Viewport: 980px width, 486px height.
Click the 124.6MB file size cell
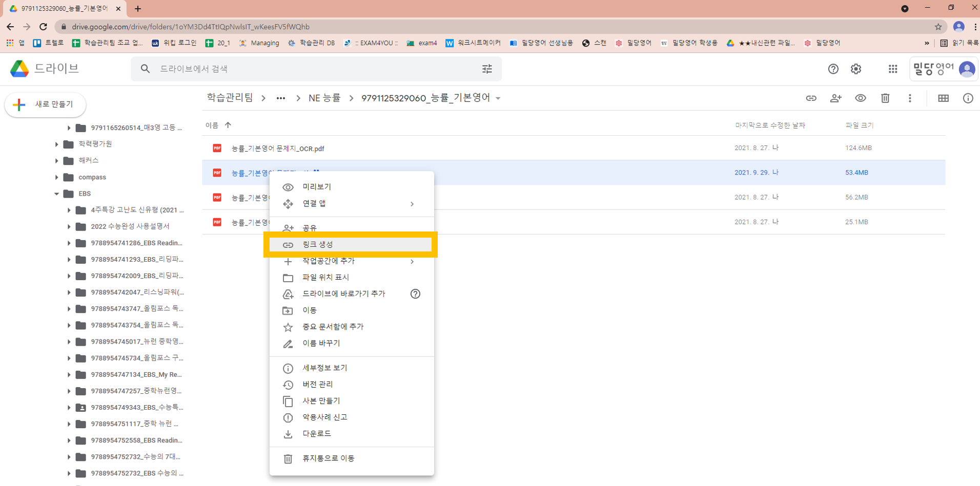(859, 148)
